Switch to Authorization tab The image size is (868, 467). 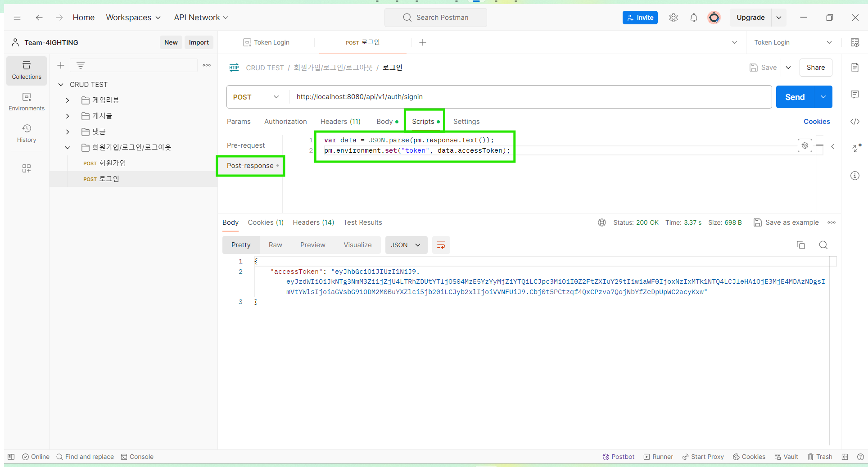pyautogui.click(x=285, y=122)
